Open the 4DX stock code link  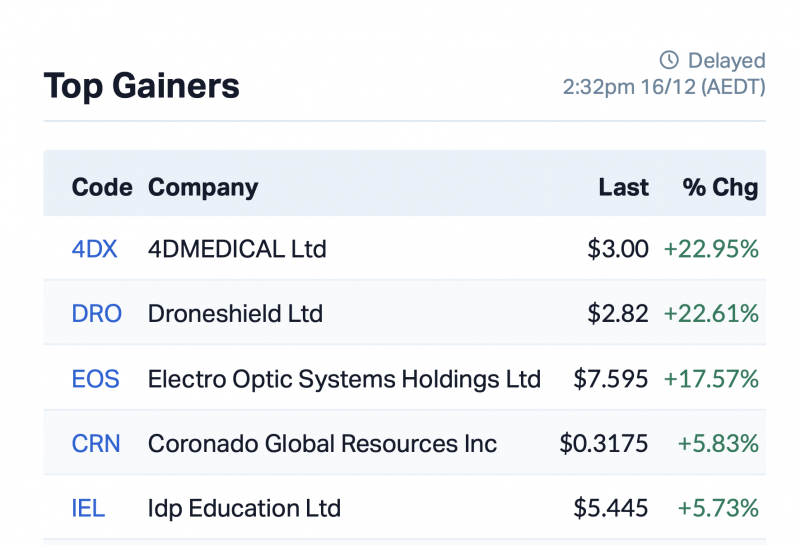94,249
